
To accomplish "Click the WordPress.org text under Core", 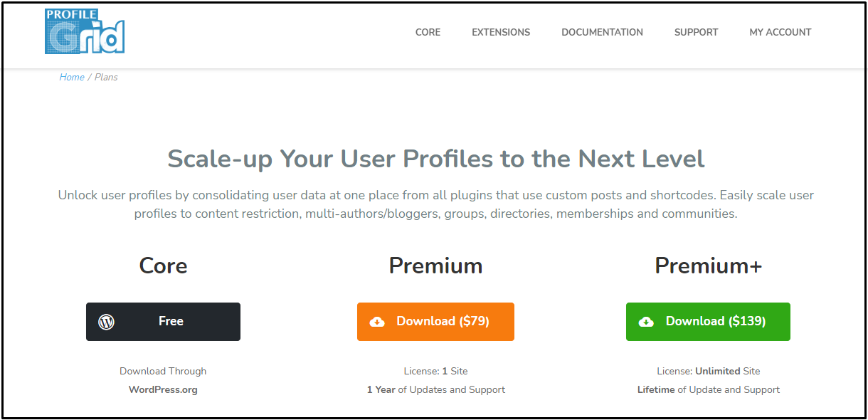I will (163, 390).
